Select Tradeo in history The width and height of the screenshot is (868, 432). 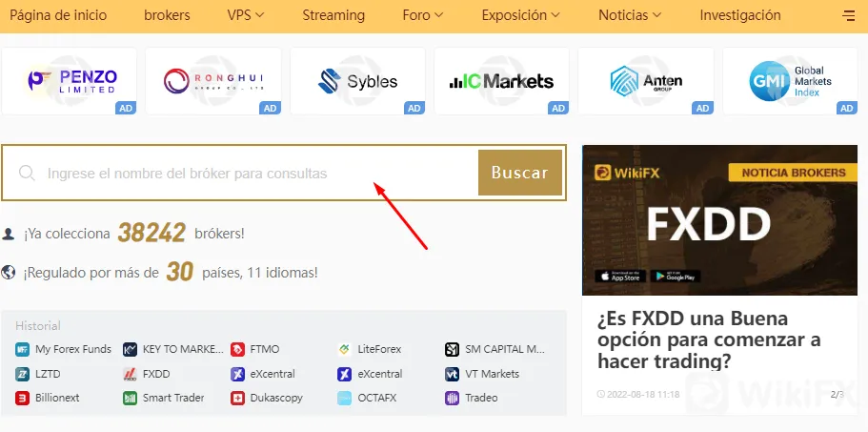coord(481,398)
